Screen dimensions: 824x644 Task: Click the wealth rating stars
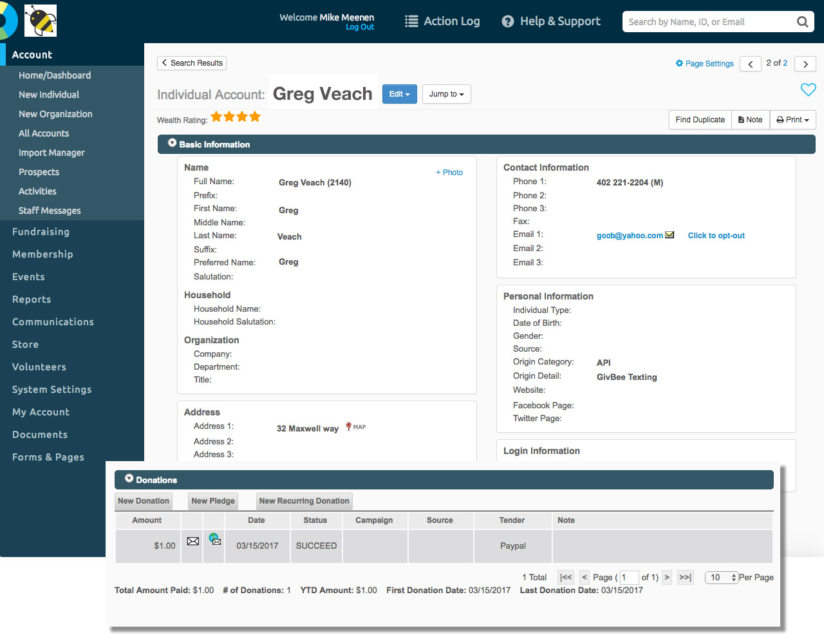point(236,117)
